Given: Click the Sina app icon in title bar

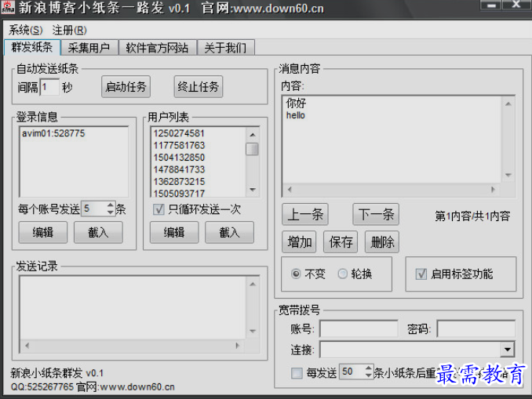Looking at the screenshot, I should (8, 7).
